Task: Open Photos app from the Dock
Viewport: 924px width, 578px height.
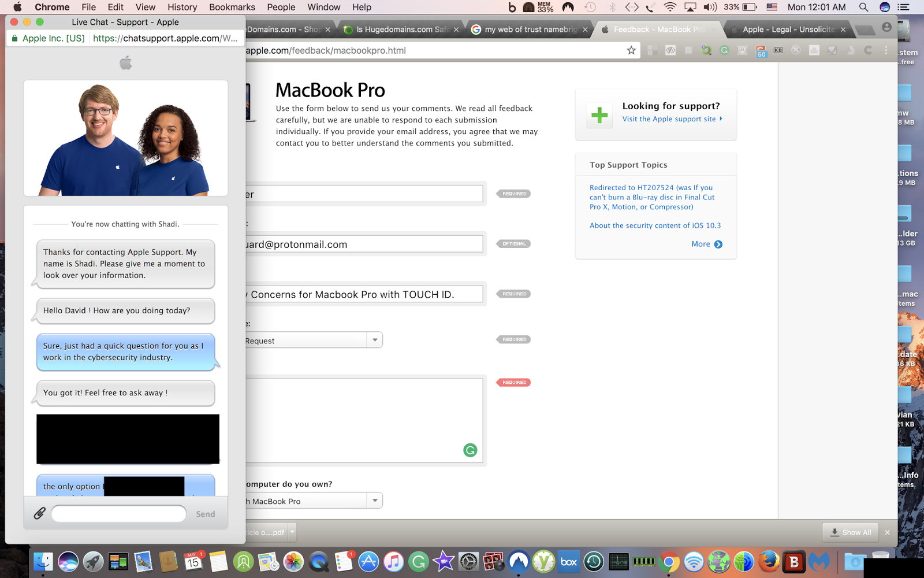Action: (293, 561)
